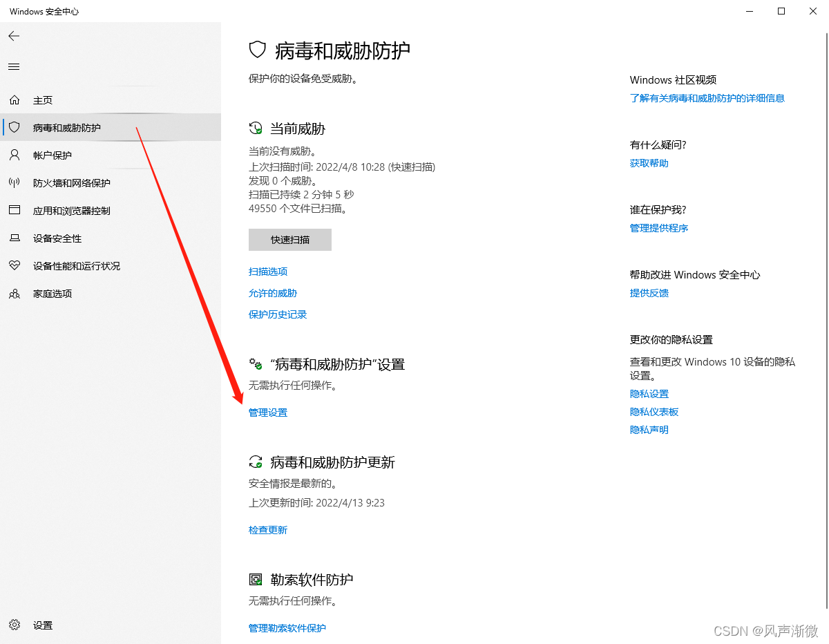Click the 快速扫描 button
Screen dimensions: 829x644
pyautogui.click(x=290, y=240)
